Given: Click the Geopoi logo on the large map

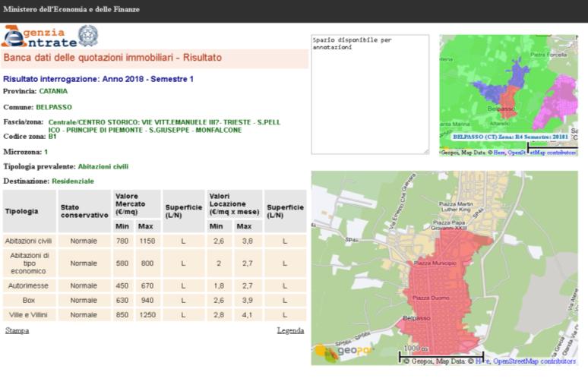Looking at the screenshot, I should 345,352.
